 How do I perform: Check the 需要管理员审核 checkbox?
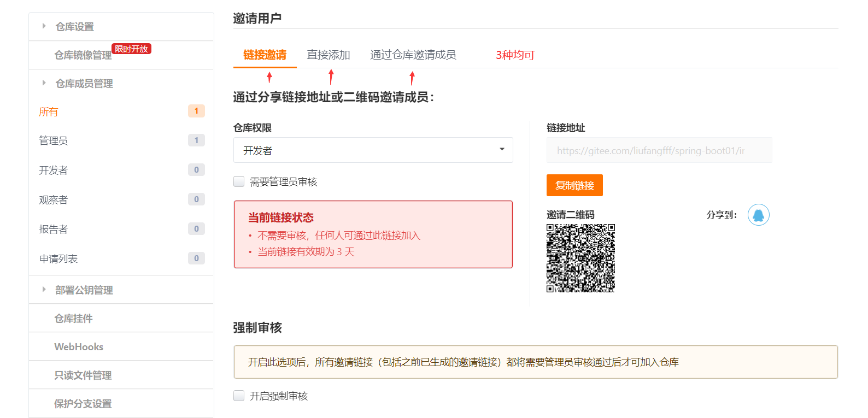click(x=239, y=181)
